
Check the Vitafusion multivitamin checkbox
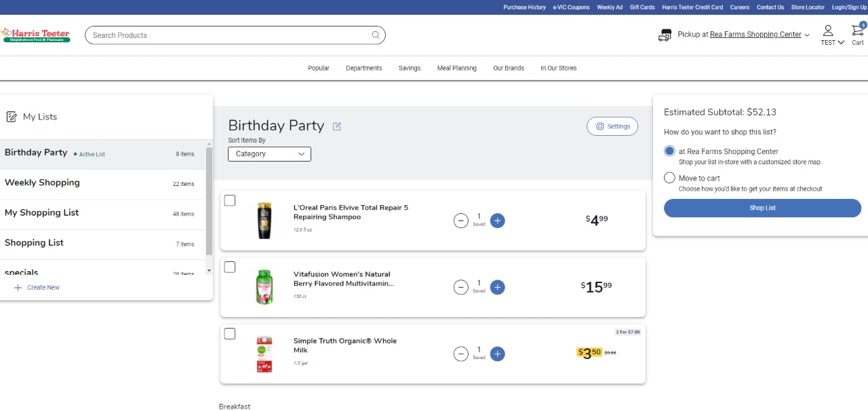point(230,267)
